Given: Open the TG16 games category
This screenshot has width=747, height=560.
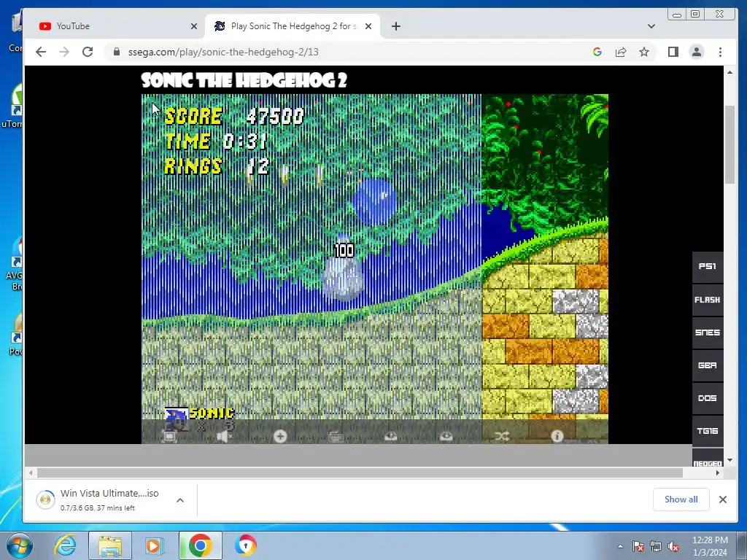Looking at the screenshot, I should pyautogui.click(x=708, y=431).
